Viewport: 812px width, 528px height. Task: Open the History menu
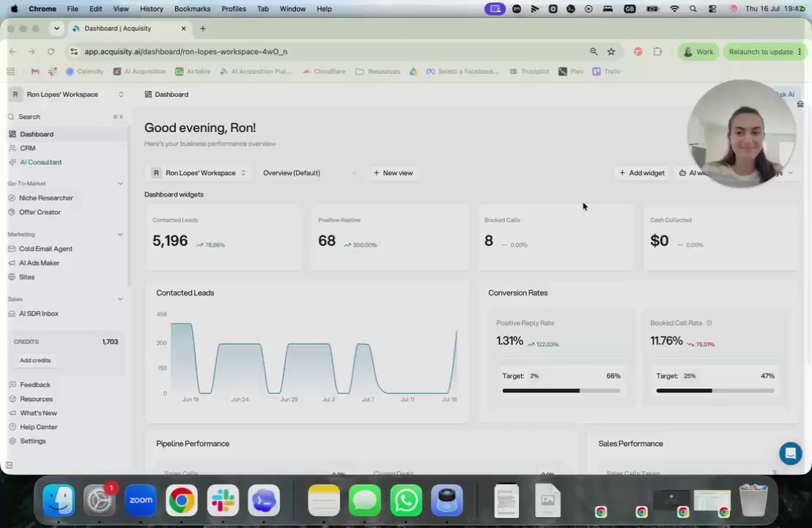pos(151,9)
